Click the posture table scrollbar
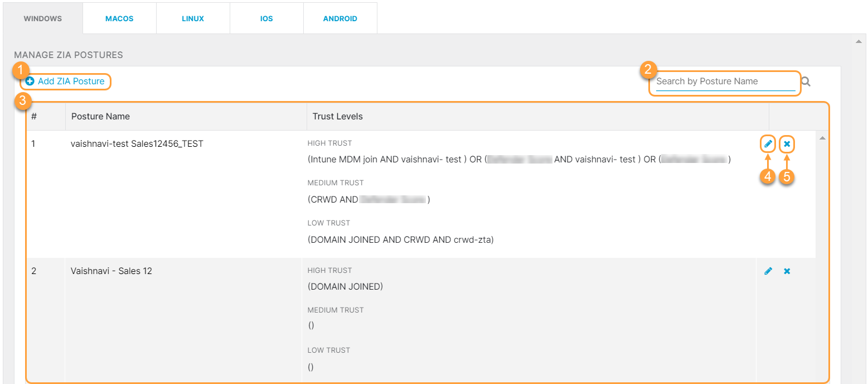Screen dimensions: 868x384 (822, 195)
